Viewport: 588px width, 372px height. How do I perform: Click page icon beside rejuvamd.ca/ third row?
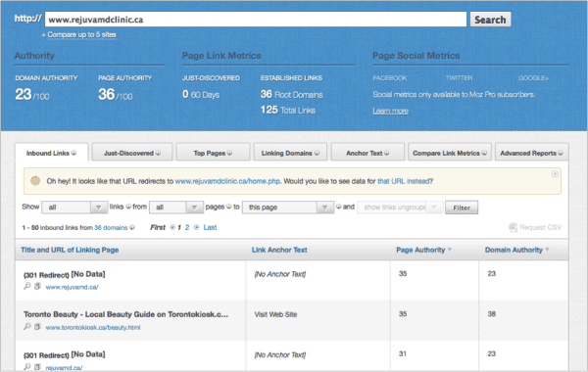[37, 367]
